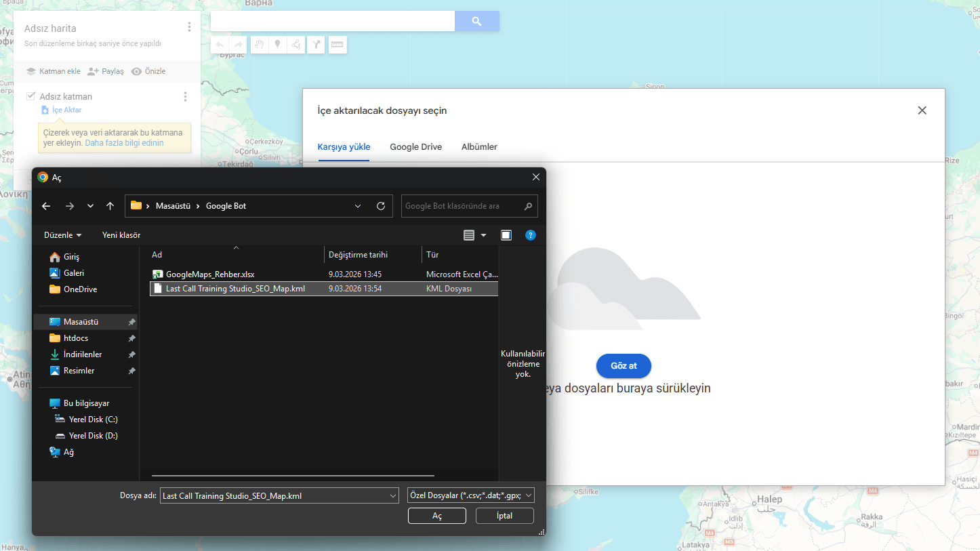Go up one folder level arrow
The width and height of the screenshot is (980, 551).
point(110,206)
